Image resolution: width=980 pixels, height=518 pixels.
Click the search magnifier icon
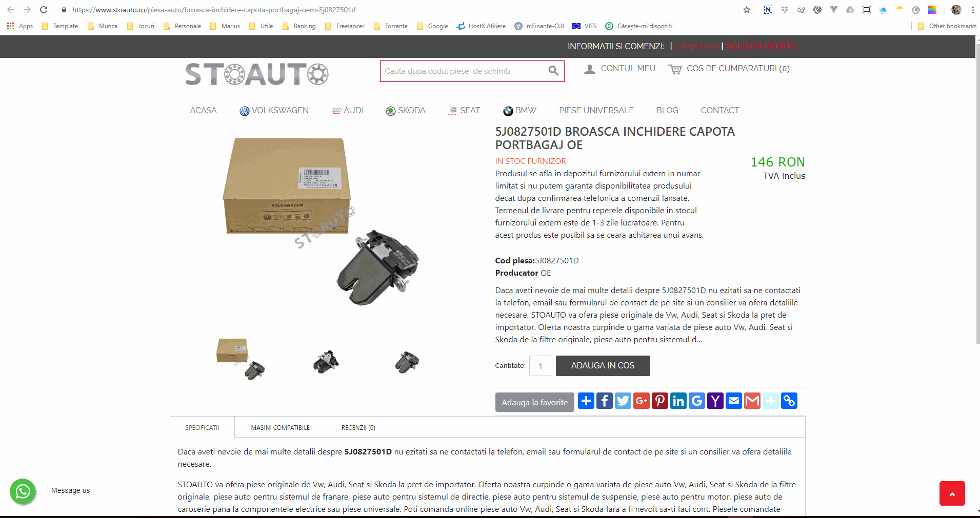[553, 71]
